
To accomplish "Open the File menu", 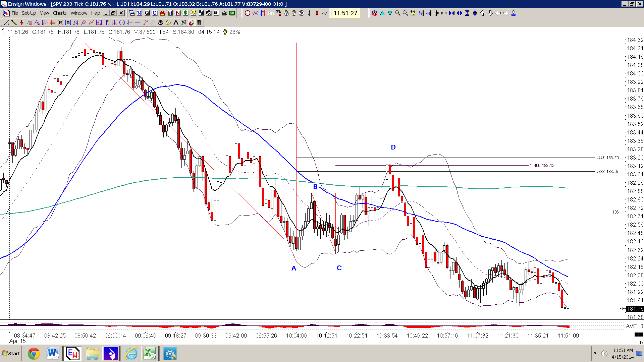I will click(15, 13).
